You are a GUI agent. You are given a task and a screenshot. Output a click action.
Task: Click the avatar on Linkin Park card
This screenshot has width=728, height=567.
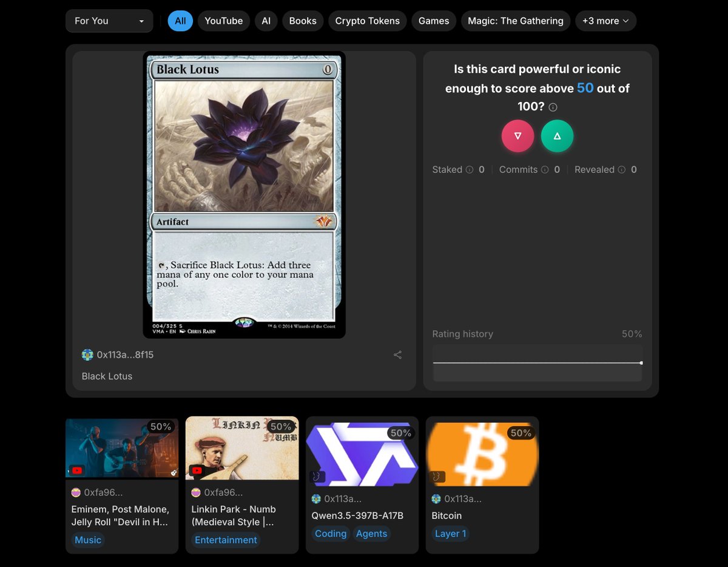(197, 492)
